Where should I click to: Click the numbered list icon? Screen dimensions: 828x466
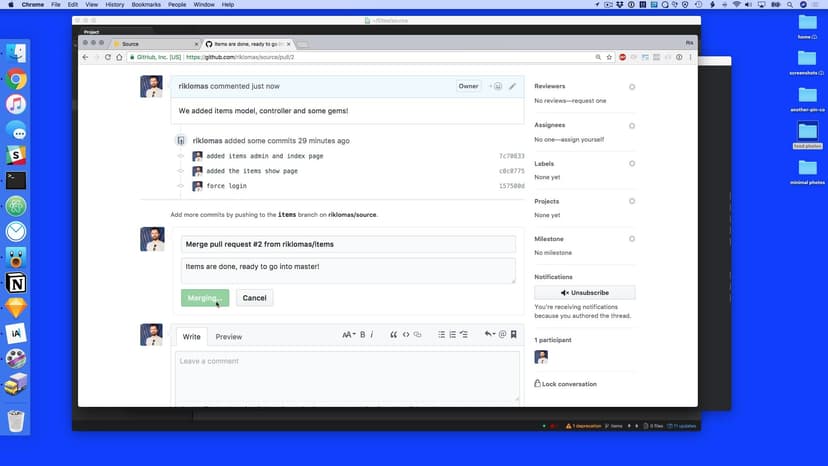tap(452, 335)
